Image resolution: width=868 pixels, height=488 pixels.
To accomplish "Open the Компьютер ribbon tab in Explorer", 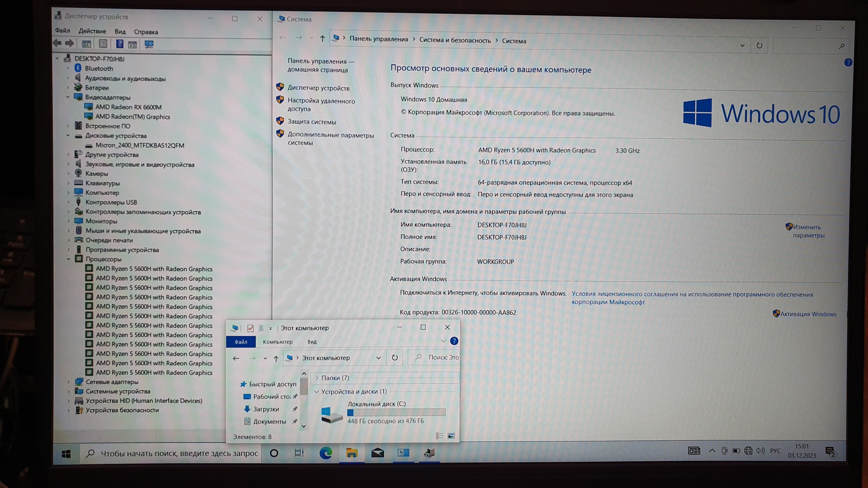I will pos(278,342).
